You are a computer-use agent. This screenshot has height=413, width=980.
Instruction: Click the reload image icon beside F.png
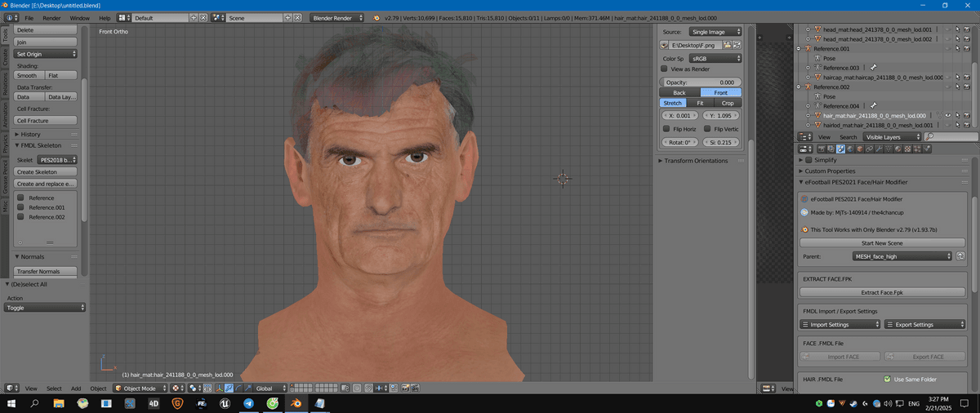click(737, 45)
